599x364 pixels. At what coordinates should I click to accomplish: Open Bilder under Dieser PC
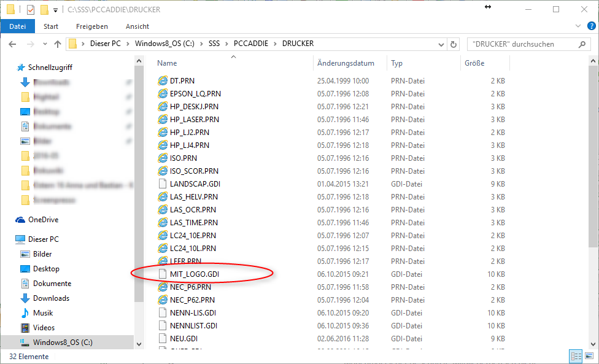(42, 254)
